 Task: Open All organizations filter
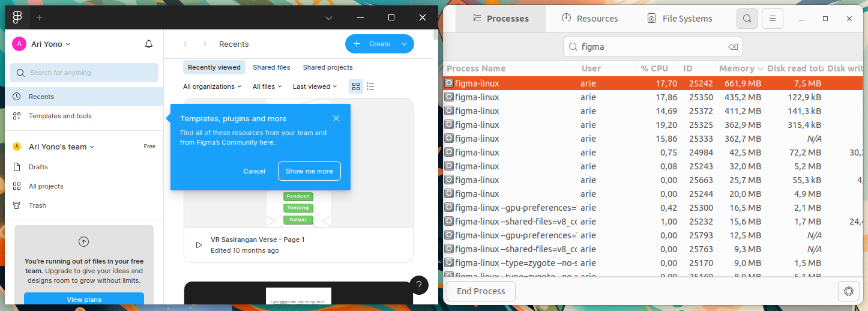tap(212, 86)
